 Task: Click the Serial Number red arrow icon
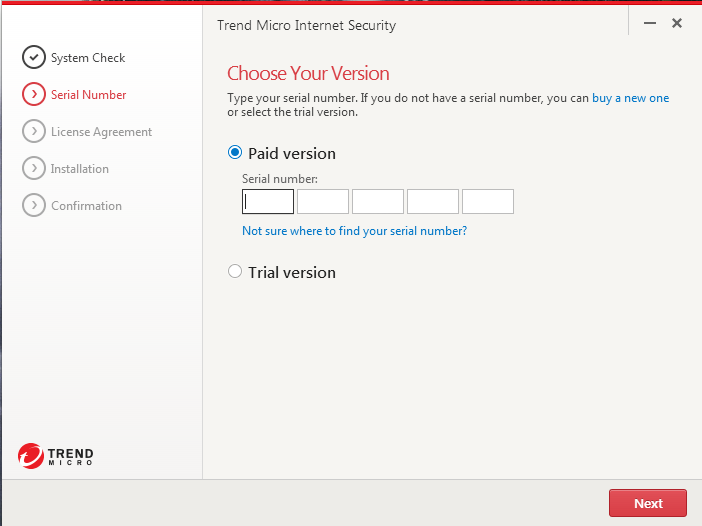pyautogui.click(x=34, y=94)
